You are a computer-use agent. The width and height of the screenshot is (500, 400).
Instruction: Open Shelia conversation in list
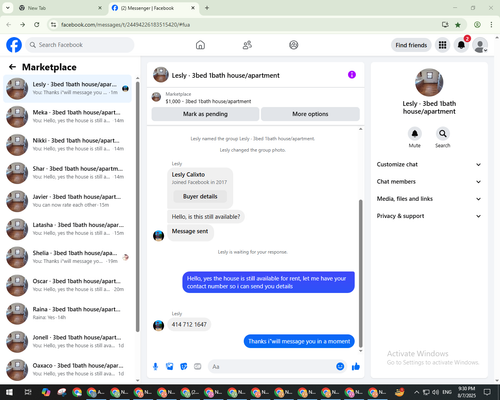click(x=67, y=257)
